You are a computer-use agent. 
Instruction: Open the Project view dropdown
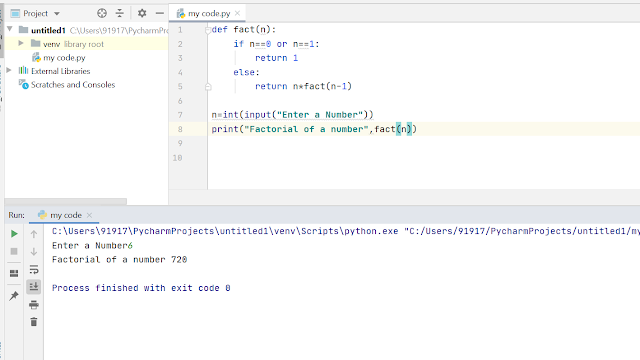[57, 14]
